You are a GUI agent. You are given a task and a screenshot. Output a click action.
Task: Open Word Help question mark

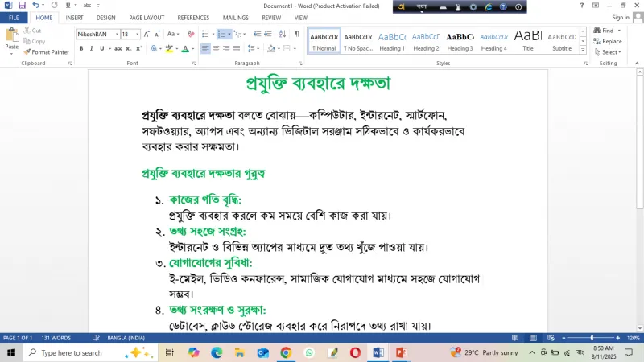point(581,6)
